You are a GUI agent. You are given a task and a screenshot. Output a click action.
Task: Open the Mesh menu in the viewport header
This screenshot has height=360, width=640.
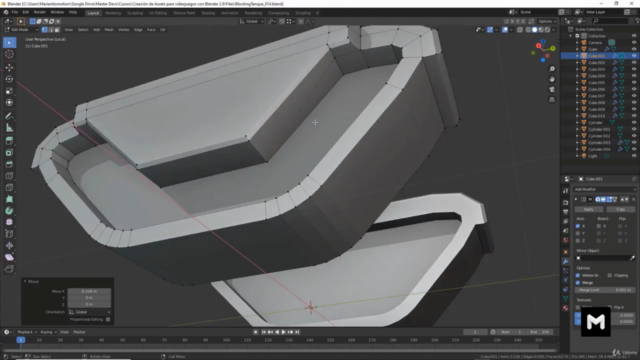[x=109, y=30]
